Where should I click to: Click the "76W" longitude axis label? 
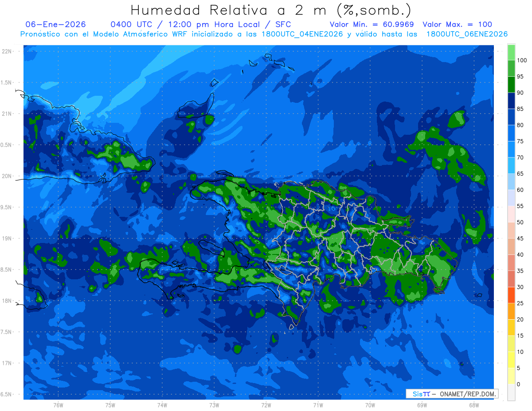point(58,405)
